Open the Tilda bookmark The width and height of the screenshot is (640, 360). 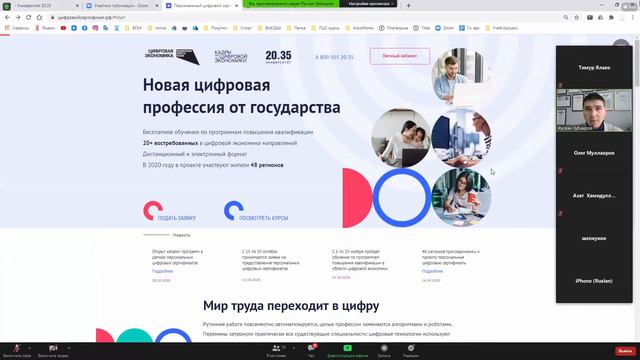(422, 28)
